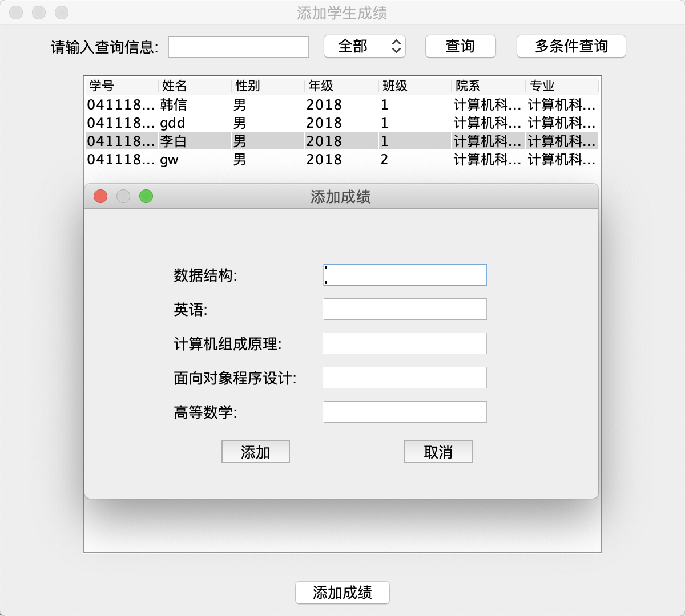Click the 年级 column header
The width and height of the screenshot is (685, 616).
click(x=320, y=86)
